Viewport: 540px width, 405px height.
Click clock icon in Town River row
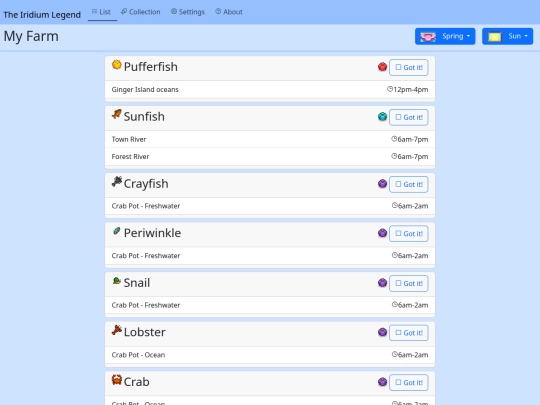click(394, 139)
